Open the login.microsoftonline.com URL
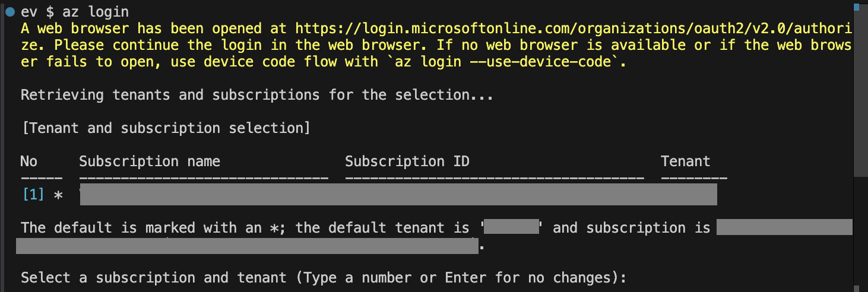The image size is (868, 292). point(574,37)
